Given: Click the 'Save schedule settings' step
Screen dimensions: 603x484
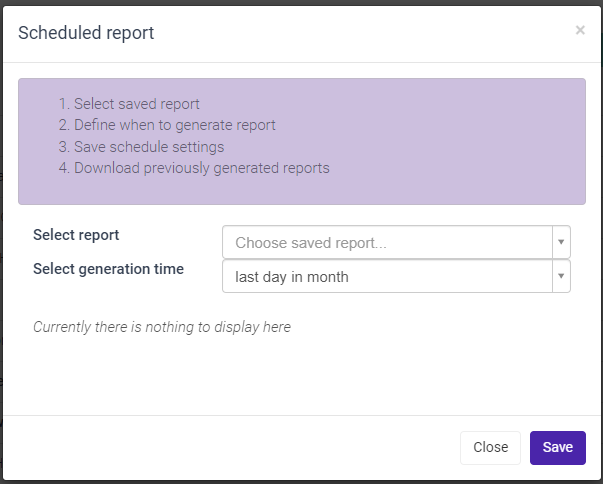Looking at the screenshot, I should pos(148,147).
